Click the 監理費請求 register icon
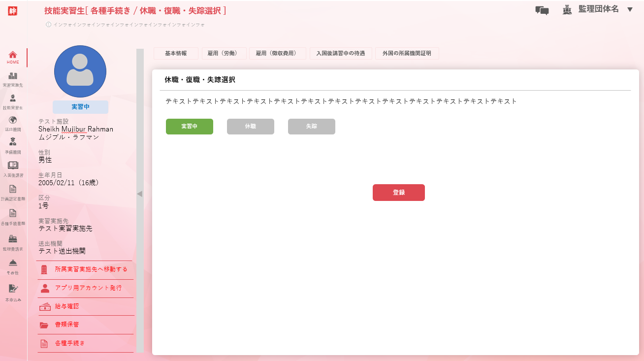This screenshot has height=361, width=644. 13,239
